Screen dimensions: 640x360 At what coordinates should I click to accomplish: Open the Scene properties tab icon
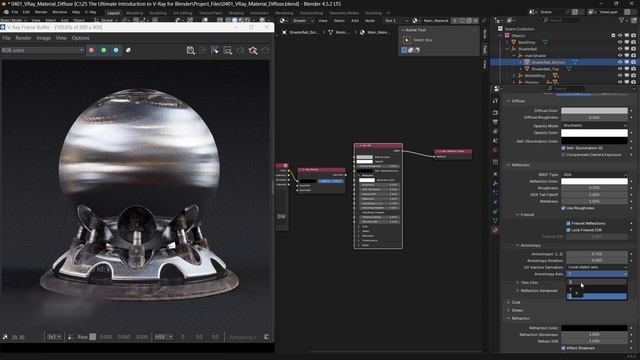coord(495,141)
